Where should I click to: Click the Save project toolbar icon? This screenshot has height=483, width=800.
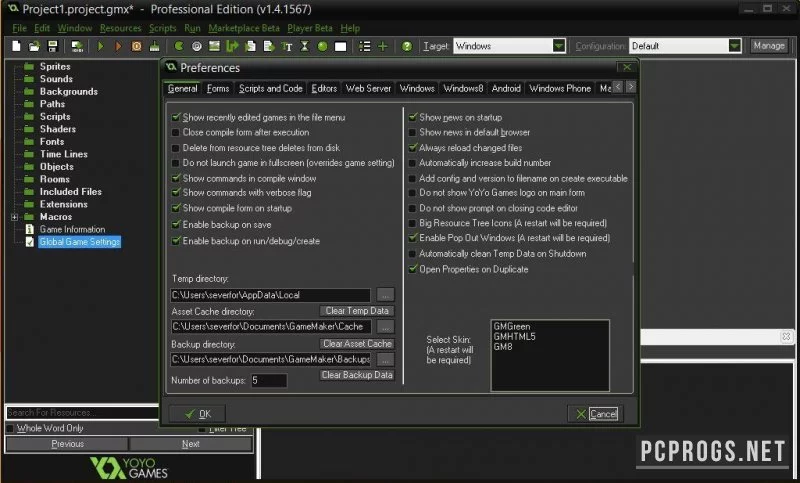tap(53, 46)
